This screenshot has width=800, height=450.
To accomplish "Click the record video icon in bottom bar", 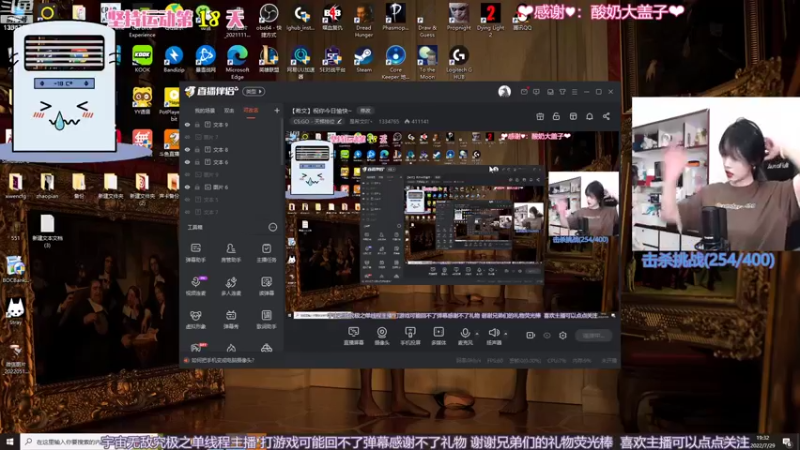I will pos(531,335).
